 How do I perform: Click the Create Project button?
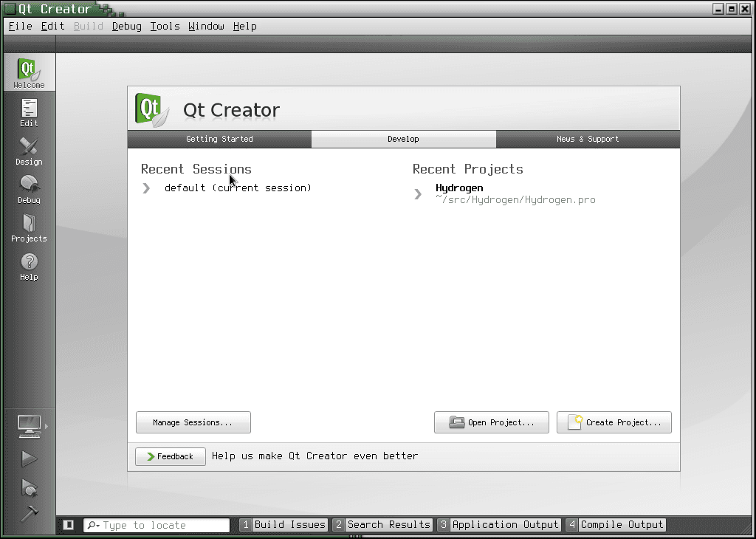[614, 422]
